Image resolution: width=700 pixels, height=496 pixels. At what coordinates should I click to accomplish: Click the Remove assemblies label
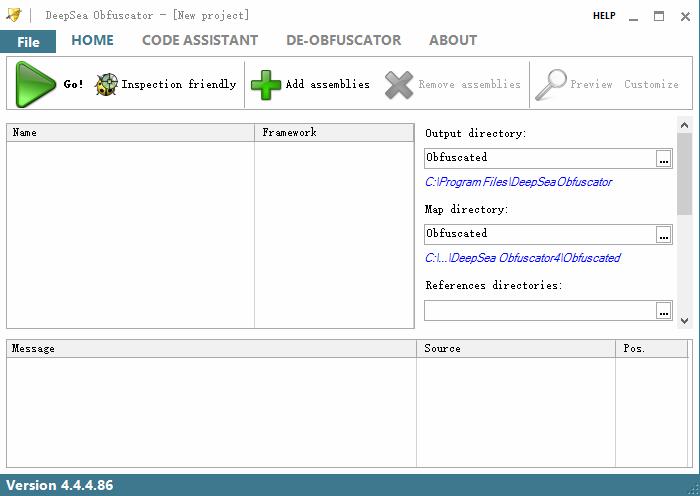click(469, 84)
